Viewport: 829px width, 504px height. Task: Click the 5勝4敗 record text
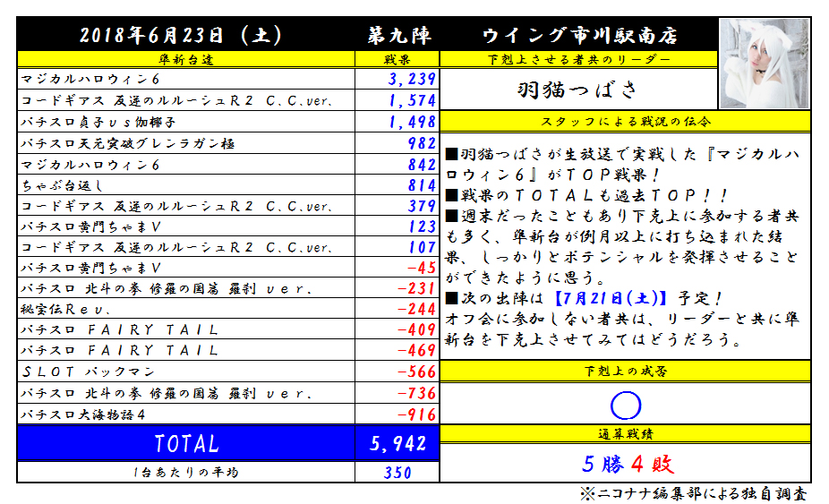click(626, 464)
